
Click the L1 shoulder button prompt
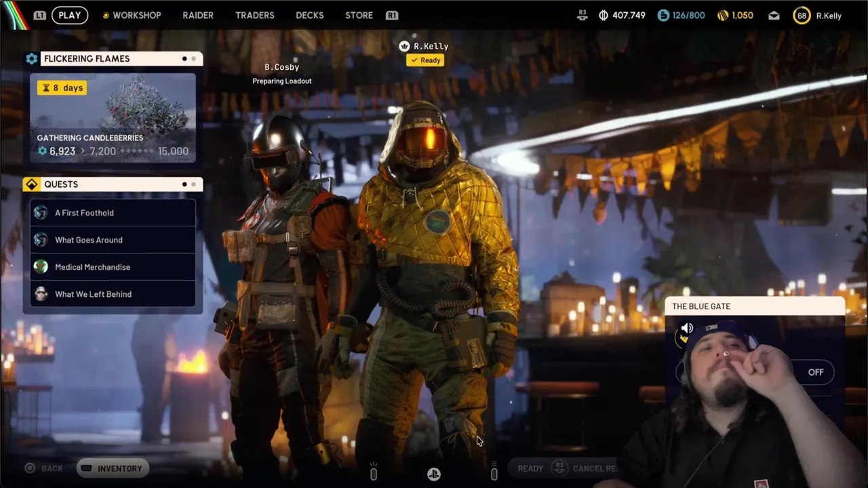coord(40,15)
